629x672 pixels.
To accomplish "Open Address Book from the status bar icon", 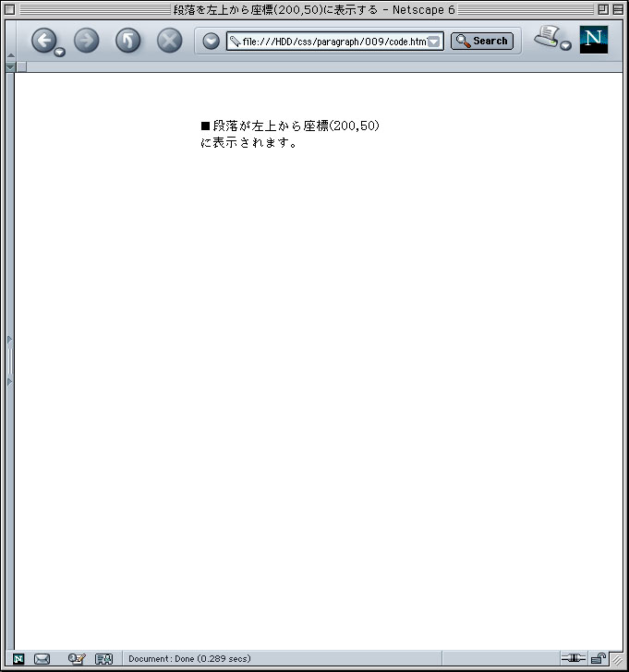I will click(103, 659).
